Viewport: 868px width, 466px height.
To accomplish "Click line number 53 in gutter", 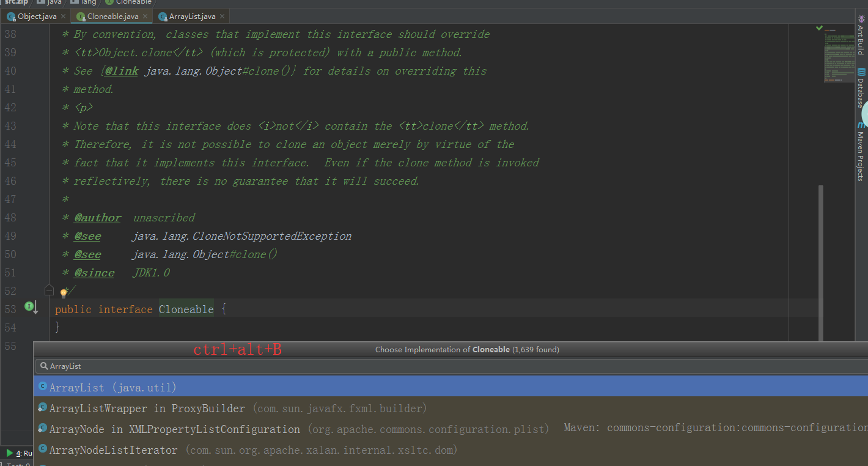I will (10, 309).
